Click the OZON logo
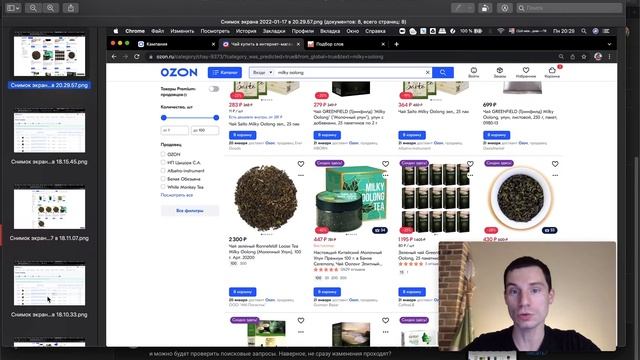640x360 pixels. click(x=179, y=72)
